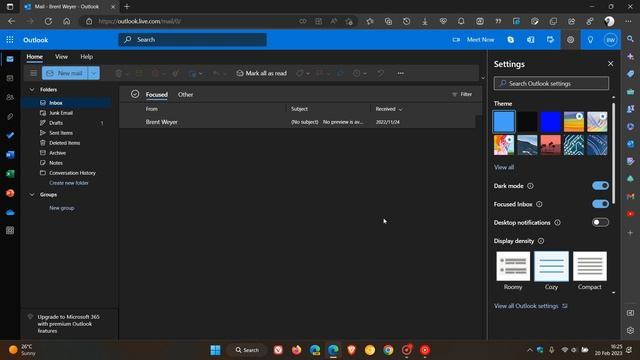Launch Word from the left rail
The image size is (640, 360).
(10, 155)
